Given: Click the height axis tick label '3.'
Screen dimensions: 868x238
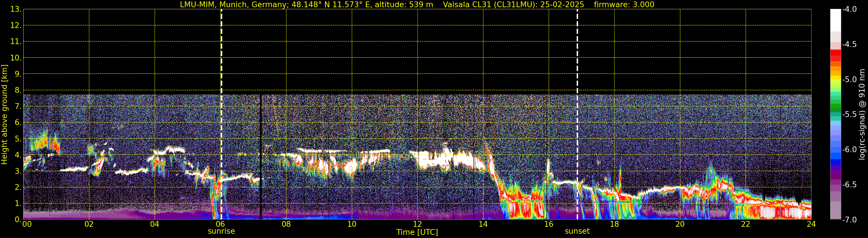Looking at the screenshot, I should tap(18, 171).
